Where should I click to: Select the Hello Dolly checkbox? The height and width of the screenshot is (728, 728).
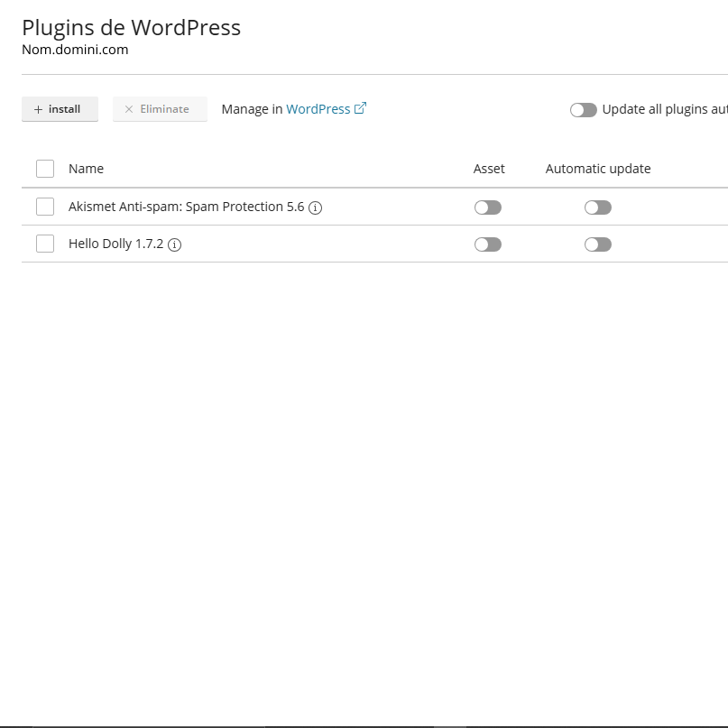click(45, 244)
